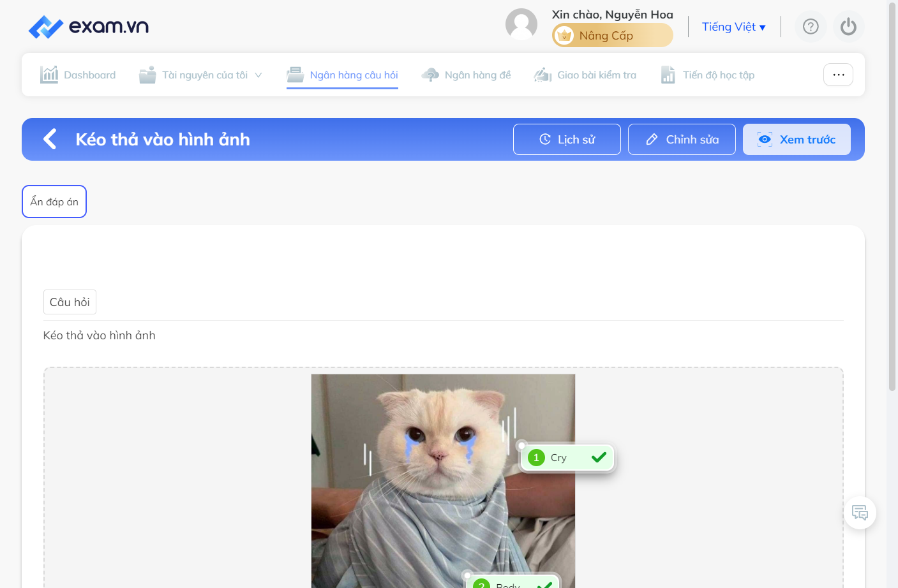Switch to the Ngân hàng đề tab
Viewport: 898px width, 588px height.
pyautogui.click(x=466, y=75)
